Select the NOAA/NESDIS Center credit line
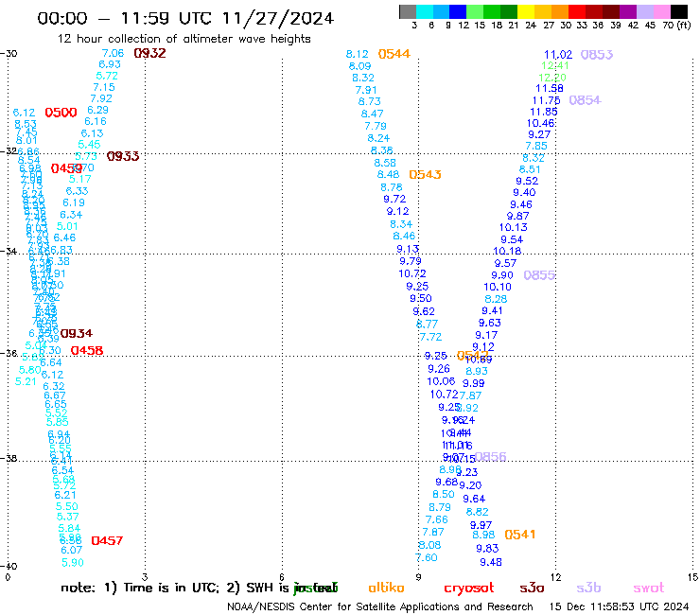The height and width of the screenshot is (615, 700). (380, 607)
